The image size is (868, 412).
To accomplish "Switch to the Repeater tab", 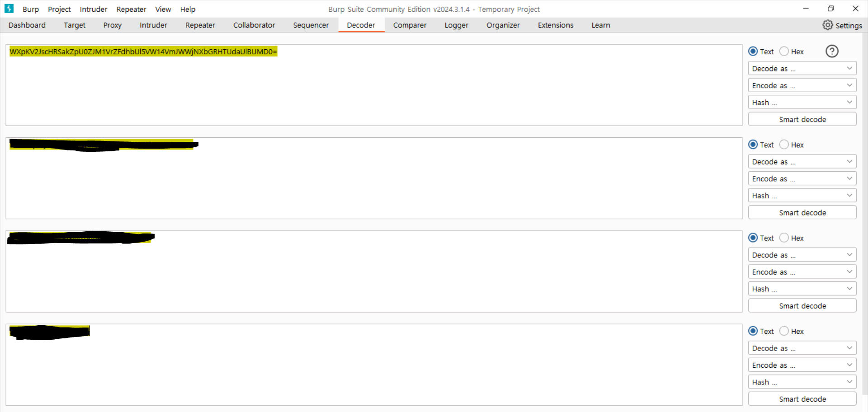I will click(200, 25).
